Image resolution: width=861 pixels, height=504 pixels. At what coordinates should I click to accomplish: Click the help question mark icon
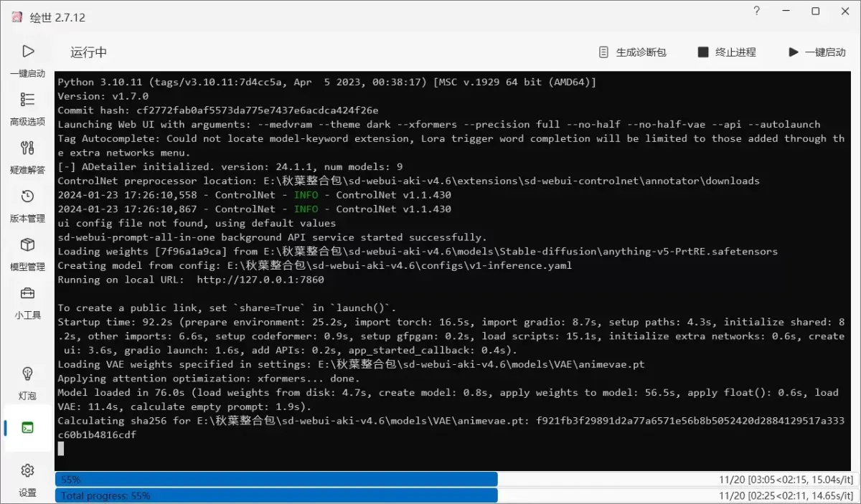tap(757, 11)
